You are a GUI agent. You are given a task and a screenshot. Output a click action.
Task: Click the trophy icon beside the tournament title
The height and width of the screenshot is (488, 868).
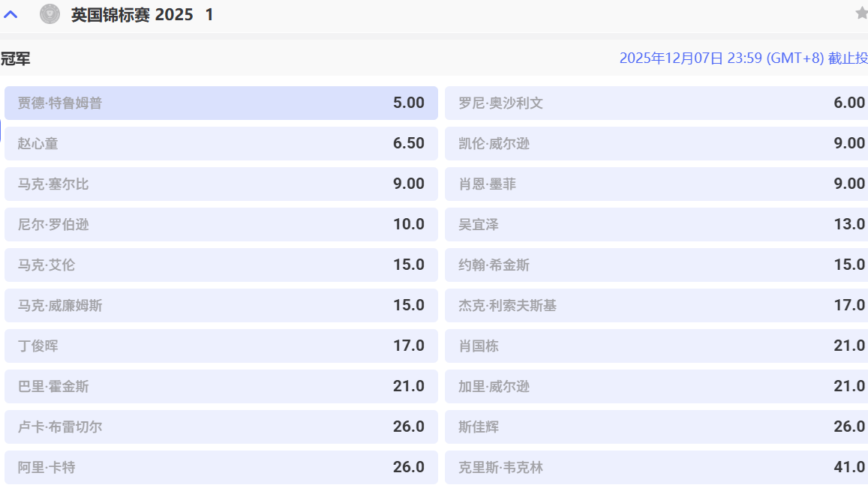point(50,13)
